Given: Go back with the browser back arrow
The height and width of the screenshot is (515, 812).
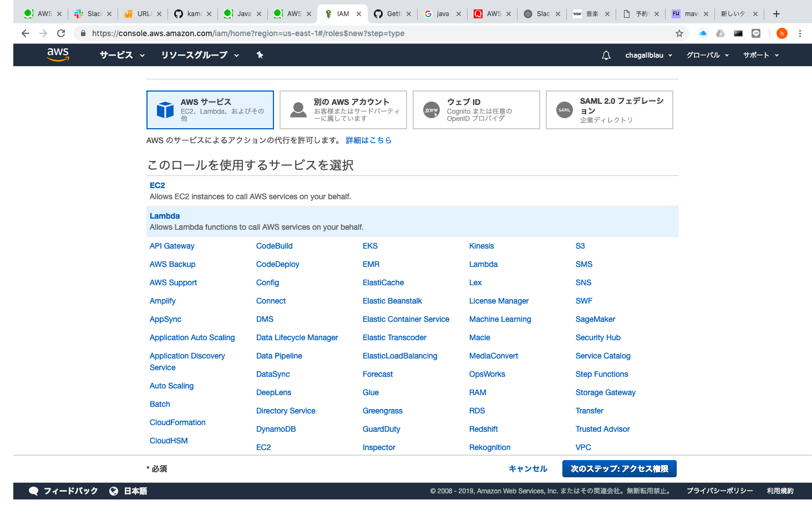Looking at the screenshot, I should (26, 33).
